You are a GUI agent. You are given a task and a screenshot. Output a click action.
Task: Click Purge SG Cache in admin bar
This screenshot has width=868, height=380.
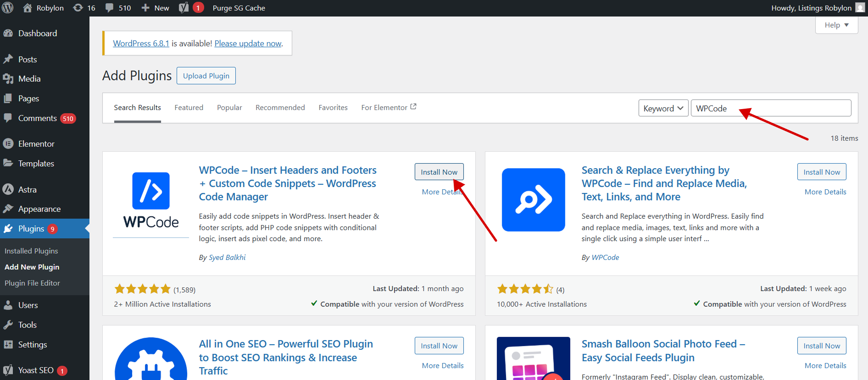pos(239,8)
